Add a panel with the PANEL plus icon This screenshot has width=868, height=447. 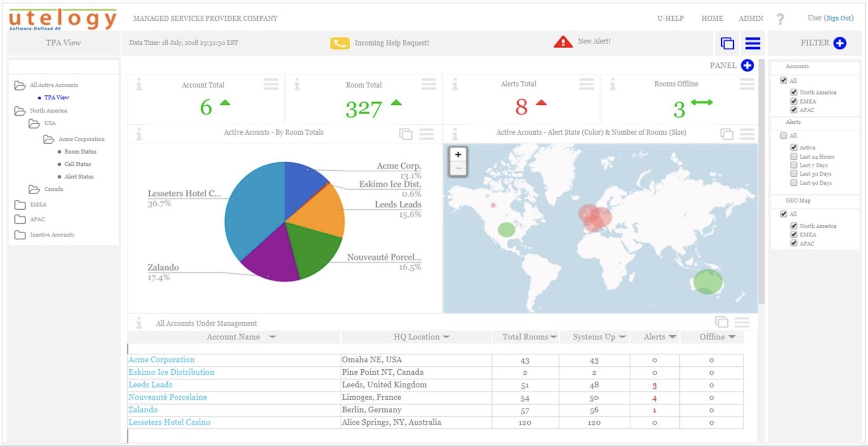point(747,65)
